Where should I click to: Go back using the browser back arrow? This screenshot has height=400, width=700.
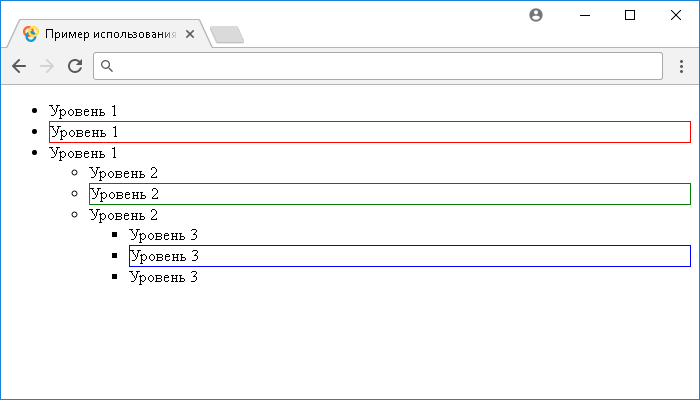point(19,66)
